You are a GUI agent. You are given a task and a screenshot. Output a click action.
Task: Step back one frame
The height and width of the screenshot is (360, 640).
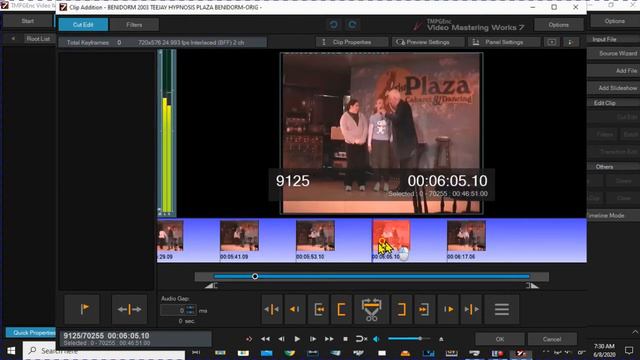[281, 339]
